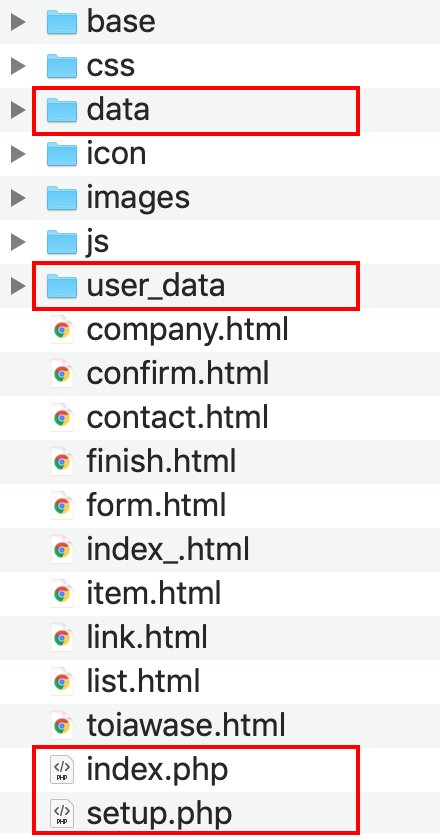
Task: Expand the base folder disclosure triangle
Action: [x=18, y=22]
